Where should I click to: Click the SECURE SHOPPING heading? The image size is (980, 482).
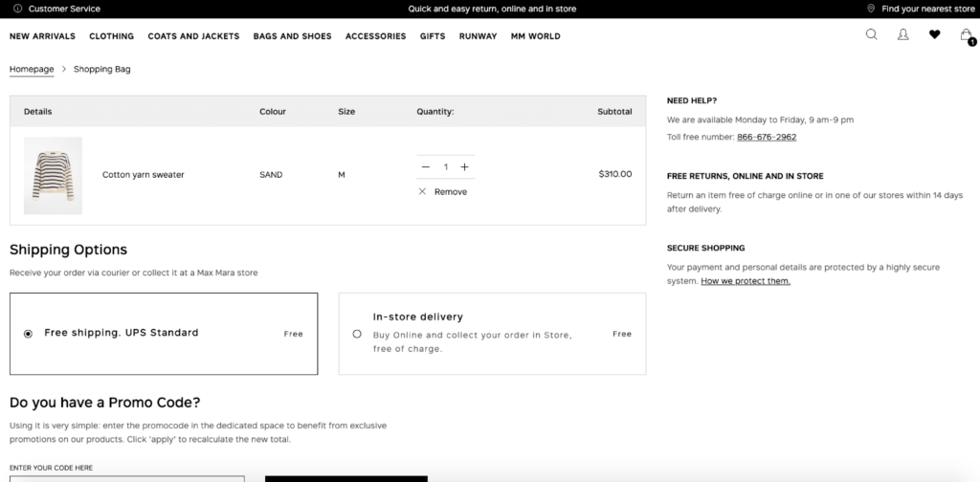(705, 248)
